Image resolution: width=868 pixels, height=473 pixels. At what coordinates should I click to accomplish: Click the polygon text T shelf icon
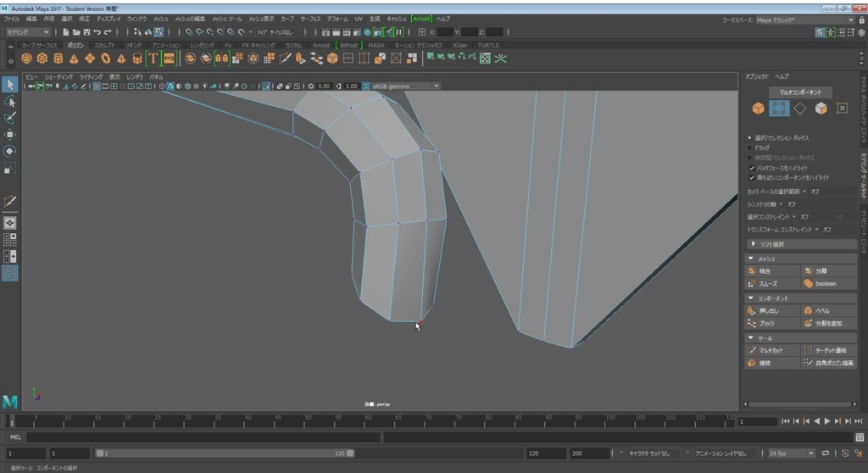click(153, 58)
